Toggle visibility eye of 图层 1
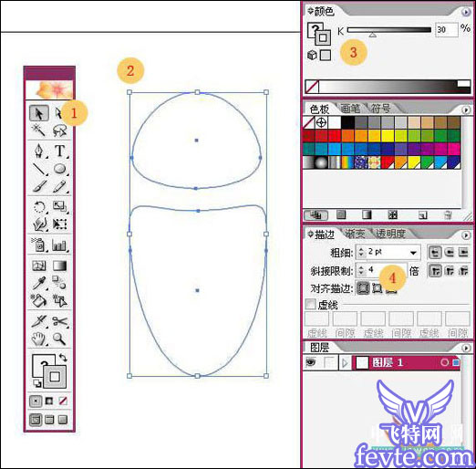 tap(311, 362)
